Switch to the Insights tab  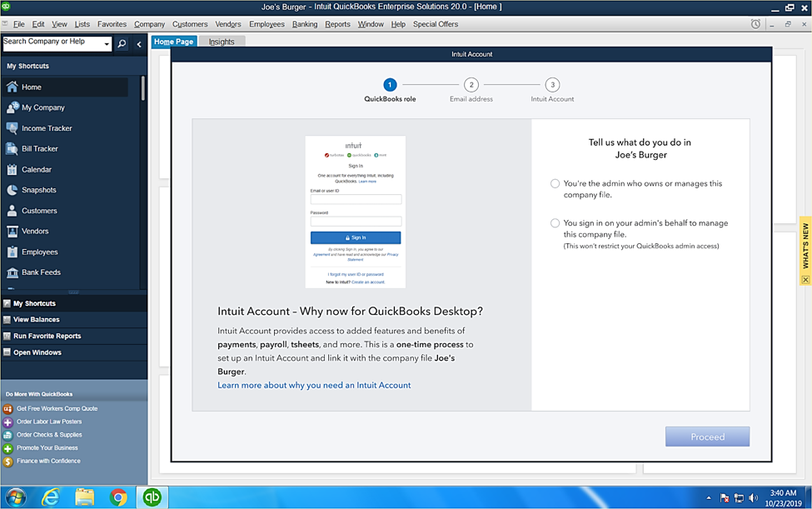pos(221,40)
